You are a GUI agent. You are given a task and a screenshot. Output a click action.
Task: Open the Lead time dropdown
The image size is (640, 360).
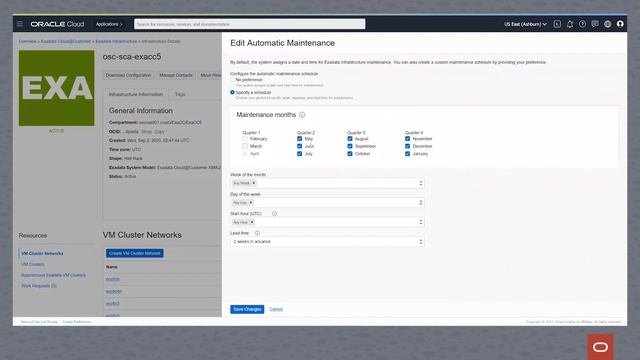pos(327,242)
